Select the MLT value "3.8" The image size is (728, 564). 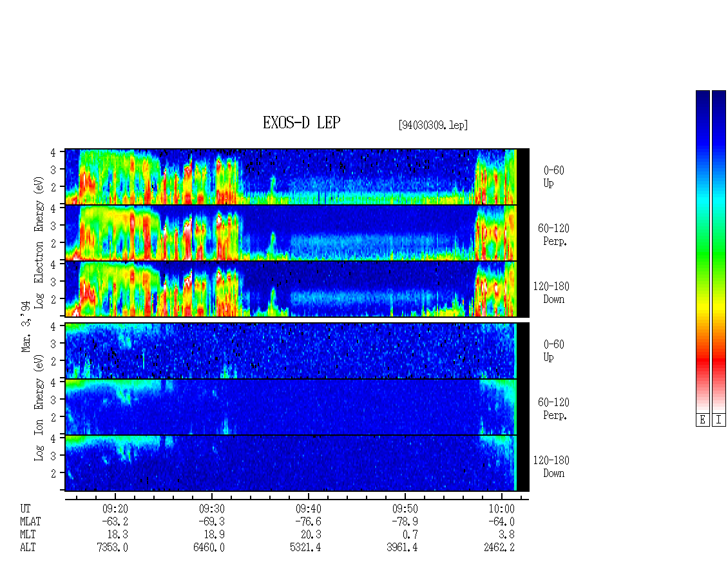click(506, 535)
